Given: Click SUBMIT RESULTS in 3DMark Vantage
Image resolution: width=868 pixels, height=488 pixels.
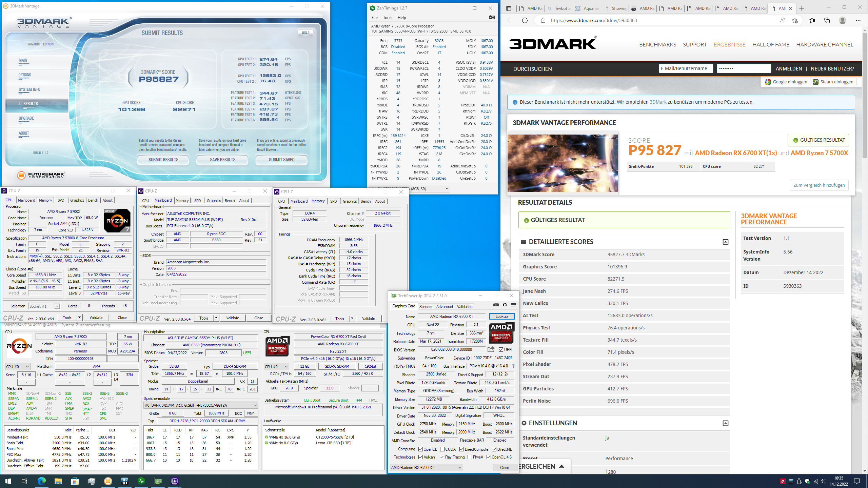Looking at the screenshot, I should pos(163,160).
